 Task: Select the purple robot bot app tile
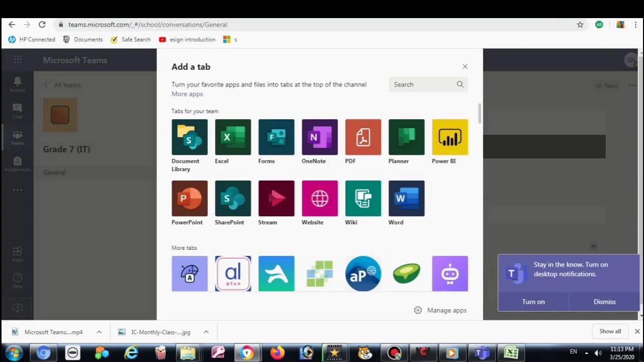coord(450,274)
